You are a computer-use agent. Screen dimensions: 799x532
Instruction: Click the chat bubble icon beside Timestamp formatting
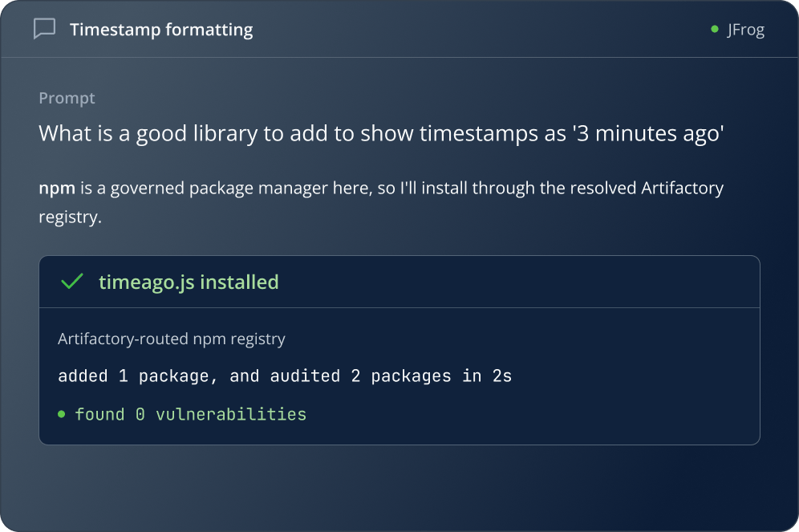(44, 29)
